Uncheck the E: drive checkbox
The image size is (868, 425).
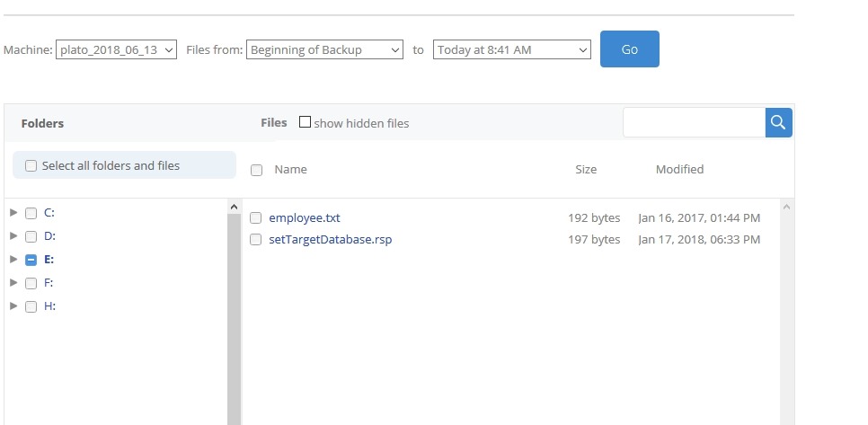[x=31, y=260]
